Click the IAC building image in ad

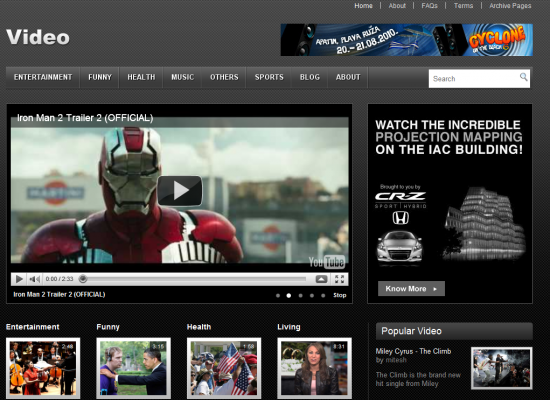click(x=484, y=224)
